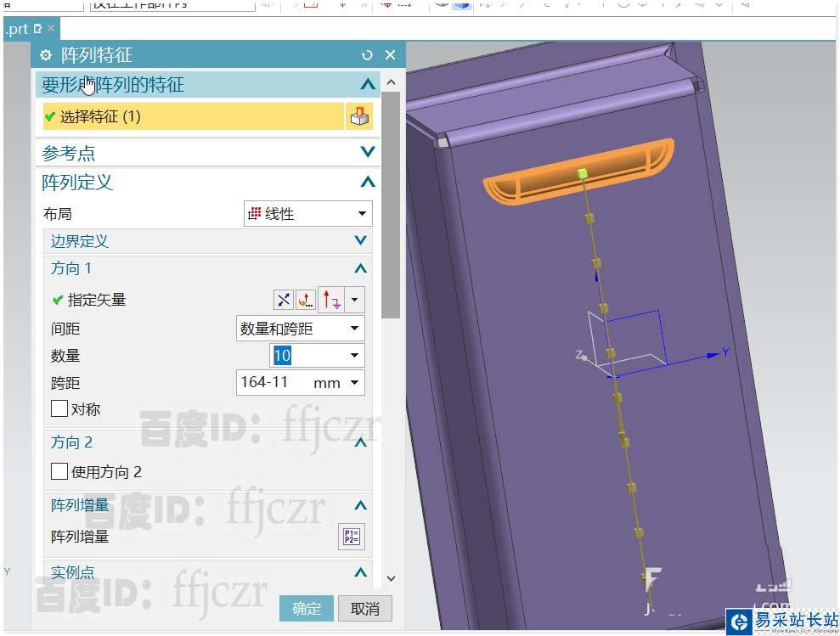This screenshot has width=840, height=636.
Task: Open the 跨距 unit dropdown arrow
Action: point(354,383)
